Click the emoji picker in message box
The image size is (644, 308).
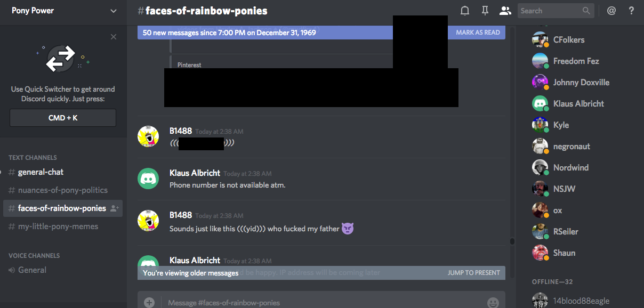pyautogui.click(x=493, y=303)
